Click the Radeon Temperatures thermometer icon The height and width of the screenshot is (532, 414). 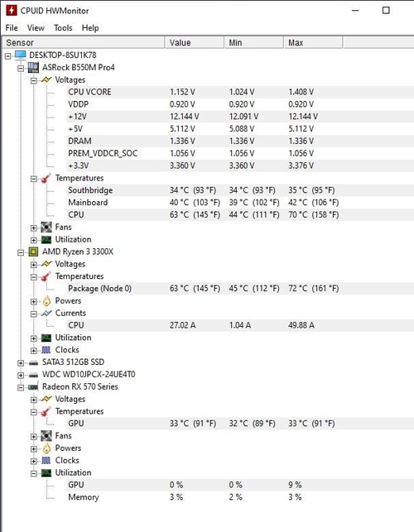46,411
